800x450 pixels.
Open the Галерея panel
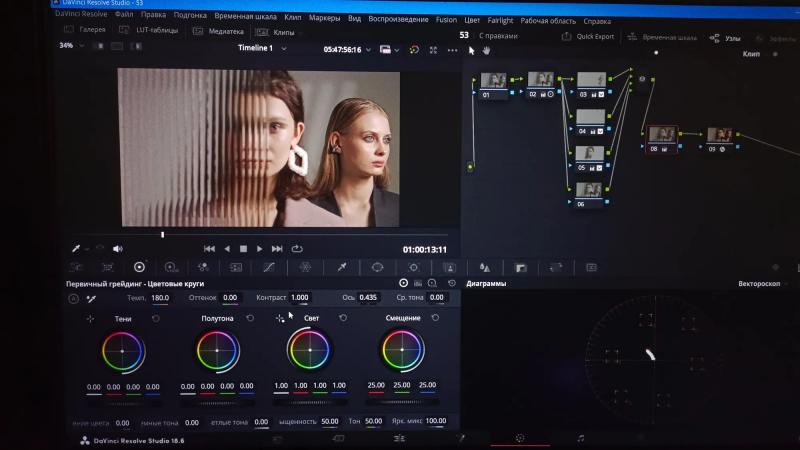point(85,30)
